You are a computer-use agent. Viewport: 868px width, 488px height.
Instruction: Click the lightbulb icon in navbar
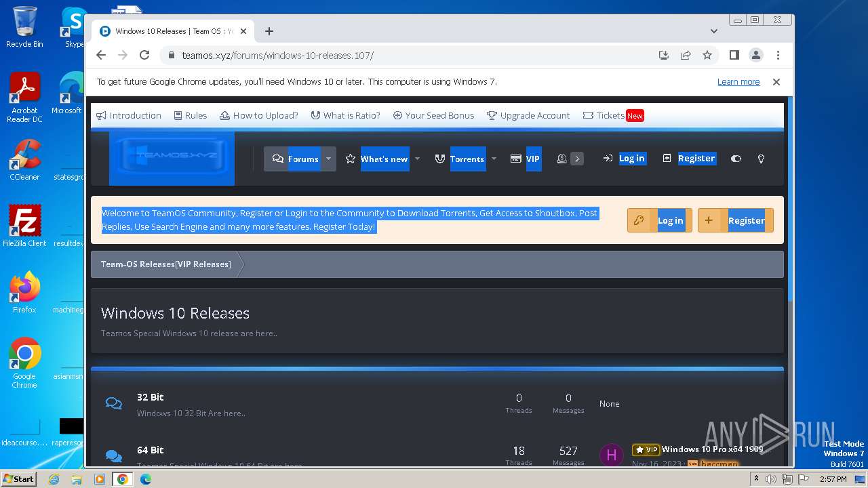pos(761,159)
